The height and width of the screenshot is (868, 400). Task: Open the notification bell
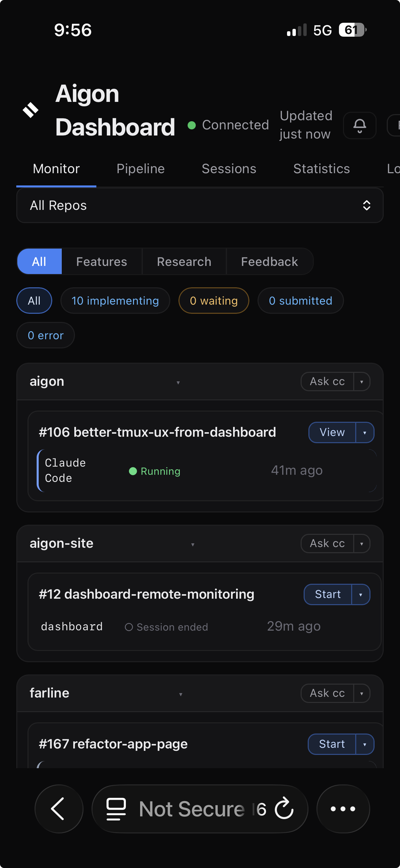[359, 125]
